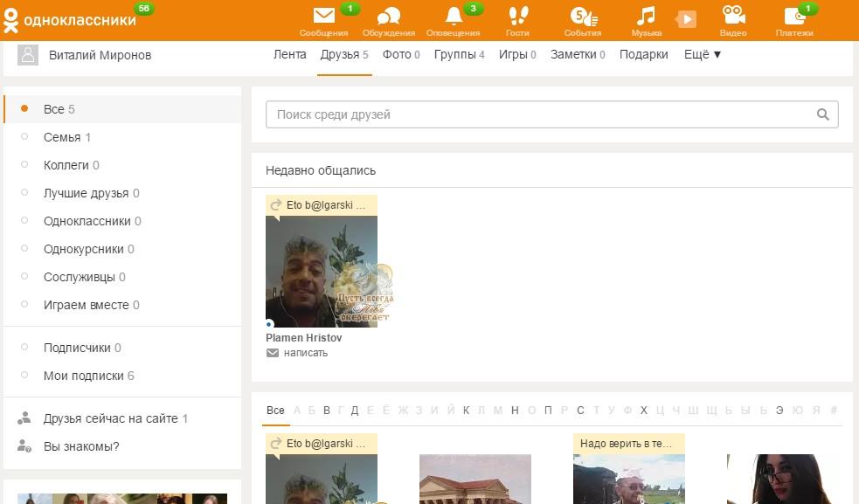859x504 pixels.
Task: Select the Семья friends category
Action: [x=62, y=137]
